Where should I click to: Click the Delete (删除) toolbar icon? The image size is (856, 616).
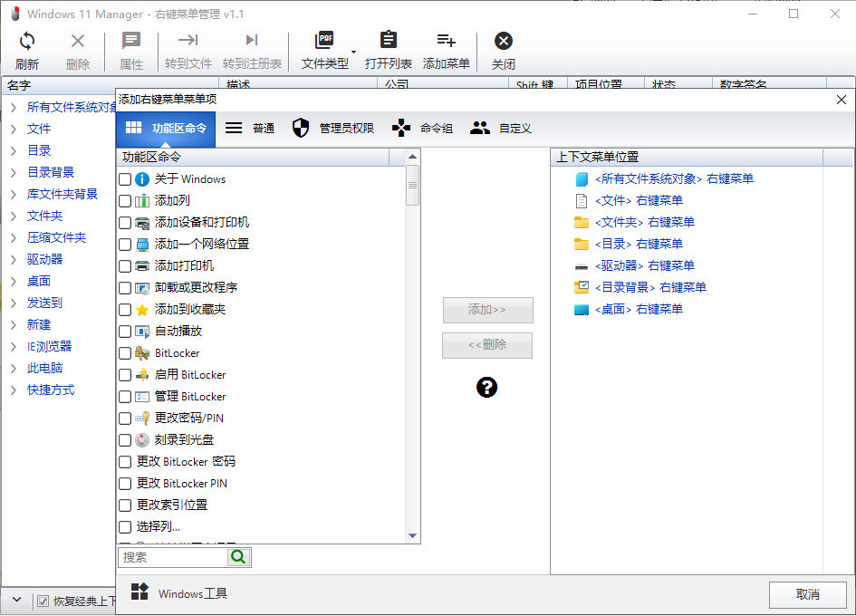(x=78, y=41)
